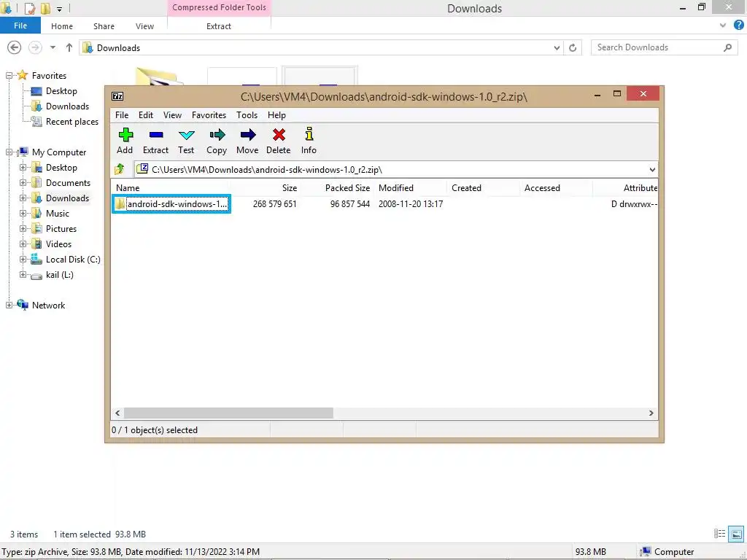Sort by the Name column header
The width and height of the screenshot is (747, 560).
click(x=169, y=187)
